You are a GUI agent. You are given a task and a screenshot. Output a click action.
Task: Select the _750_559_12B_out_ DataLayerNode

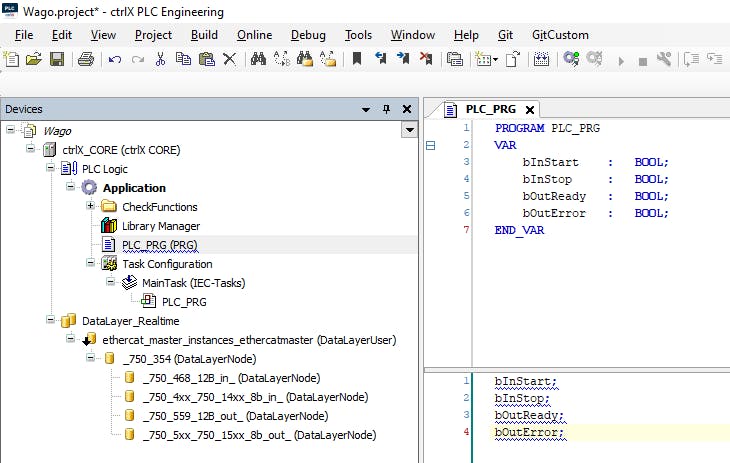tap(235, 416)
